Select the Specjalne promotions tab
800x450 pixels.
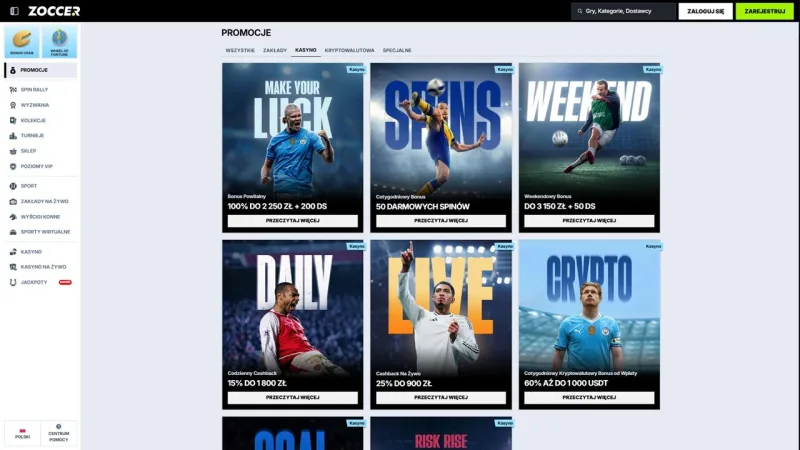pos(397,51)
